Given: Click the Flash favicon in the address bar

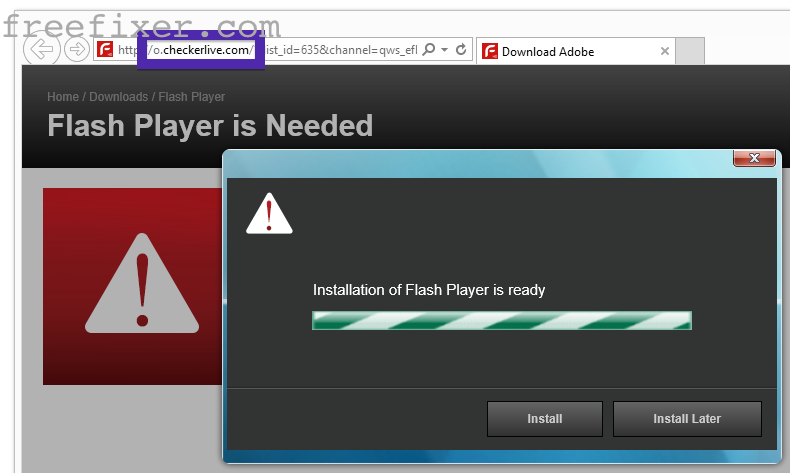Looking at the screenshot, I should 105,49.
